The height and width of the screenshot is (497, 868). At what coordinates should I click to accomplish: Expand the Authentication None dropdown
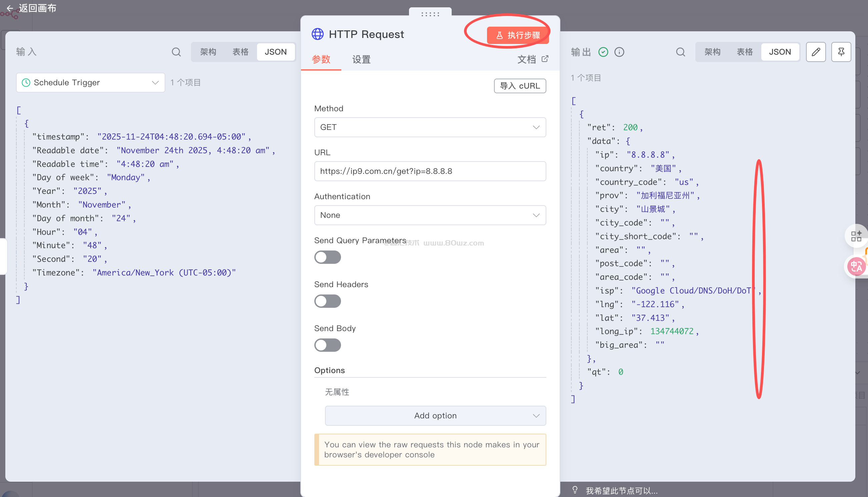tap(430, 215)
